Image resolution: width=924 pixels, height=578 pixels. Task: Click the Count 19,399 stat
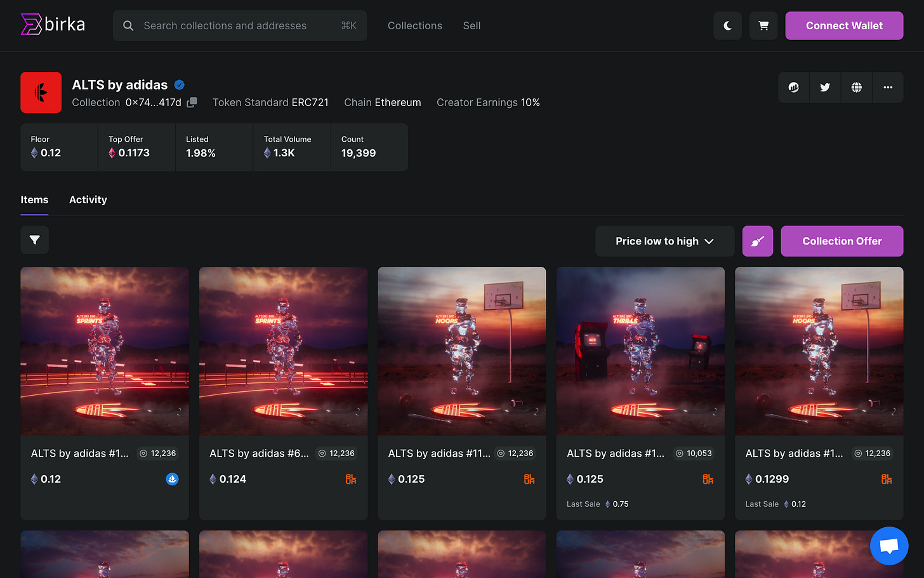click(x=369, y=147)
